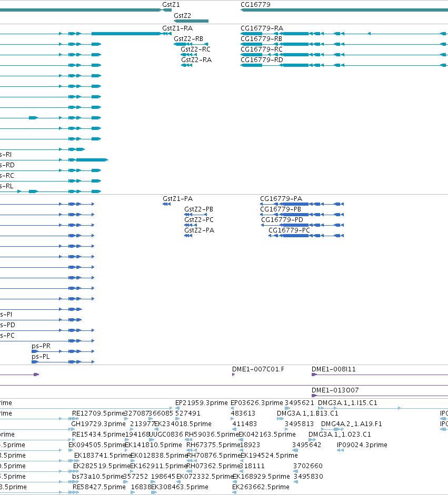Screen dimensions: 448x495
Task: Select protein GstZ1-PA label
Action: coord(177,199)
